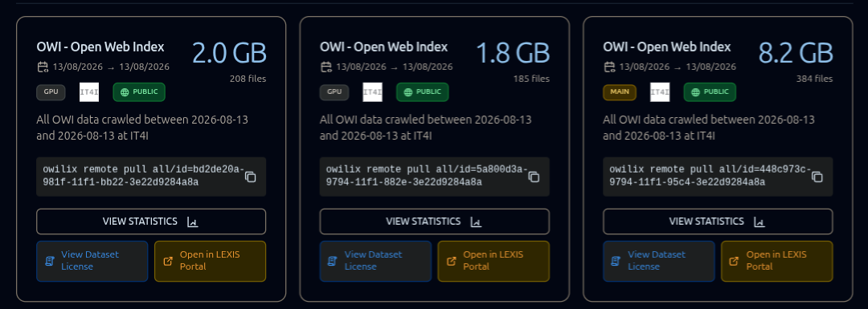Click OWI title on 185 files card

tap(383, 47)
